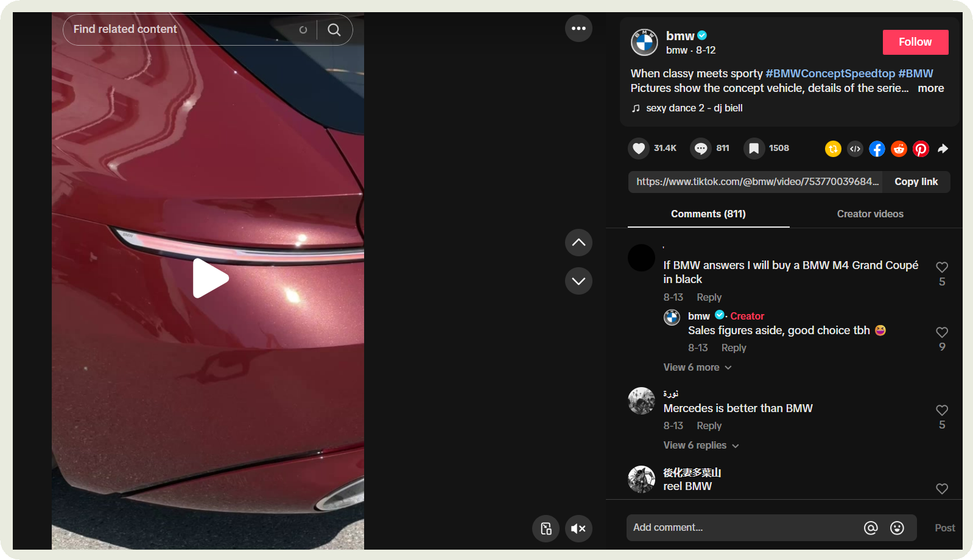
Task: Expand description with more link
Action: [x=930, y=88]
